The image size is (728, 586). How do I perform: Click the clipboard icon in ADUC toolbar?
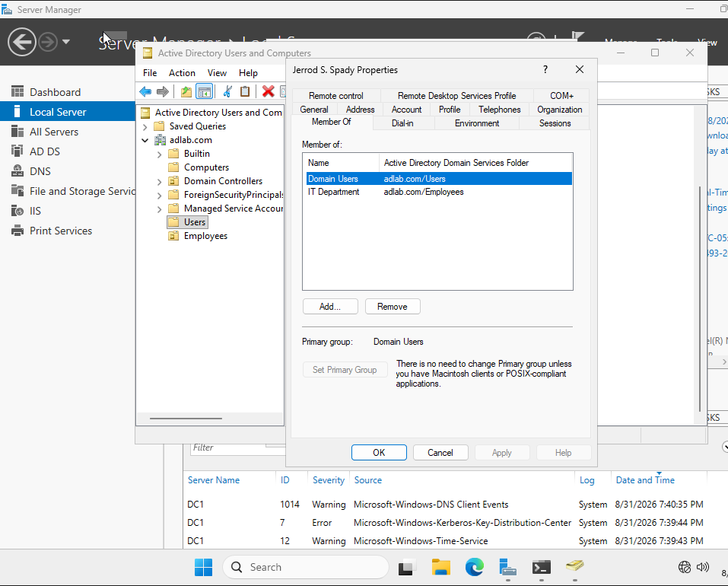tap(245, 91)
